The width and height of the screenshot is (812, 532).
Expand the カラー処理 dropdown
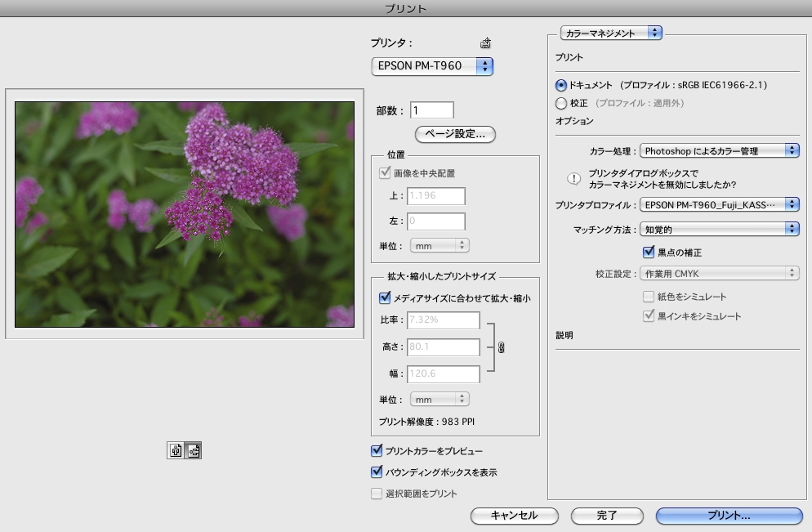pyautogui.click(x=719, y=150)
